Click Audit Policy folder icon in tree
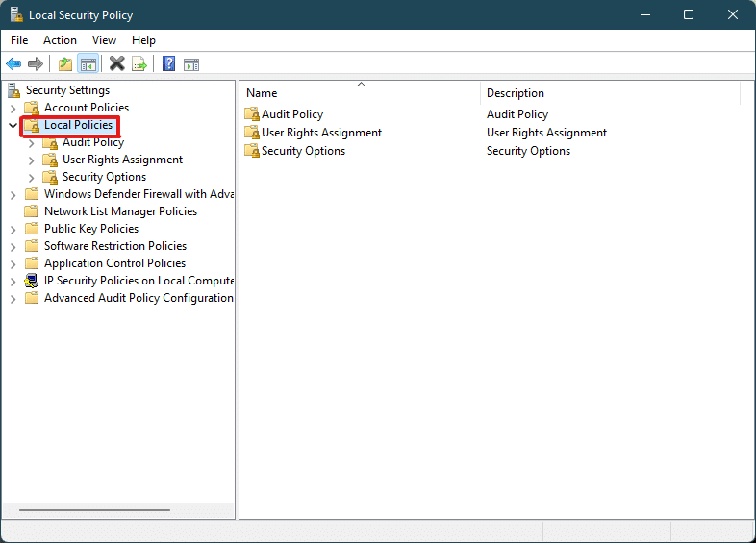The height and width of the screenshot is (543, 756). (50, 142)
